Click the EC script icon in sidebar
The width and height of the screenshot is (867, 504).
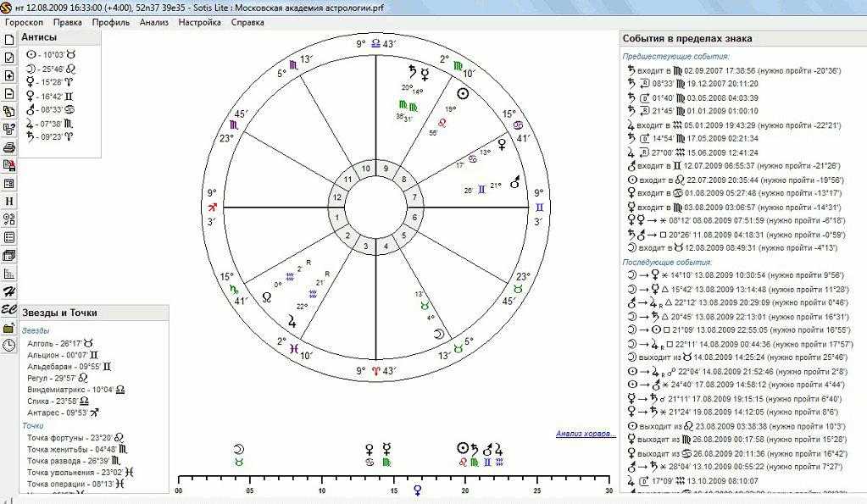coord(8,309)
